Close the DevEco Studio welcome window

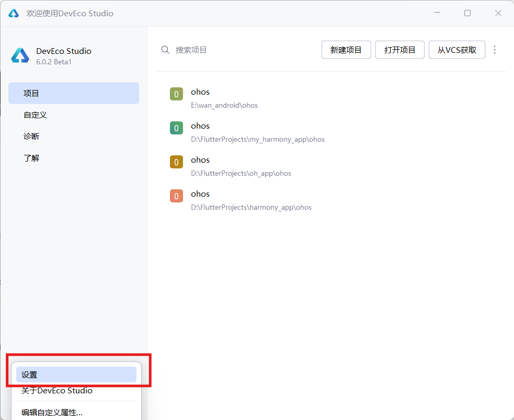coord(498,13)
